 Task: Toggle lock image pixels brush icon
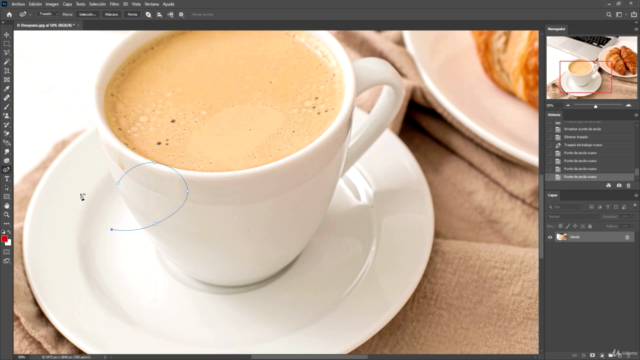(568, 226)
